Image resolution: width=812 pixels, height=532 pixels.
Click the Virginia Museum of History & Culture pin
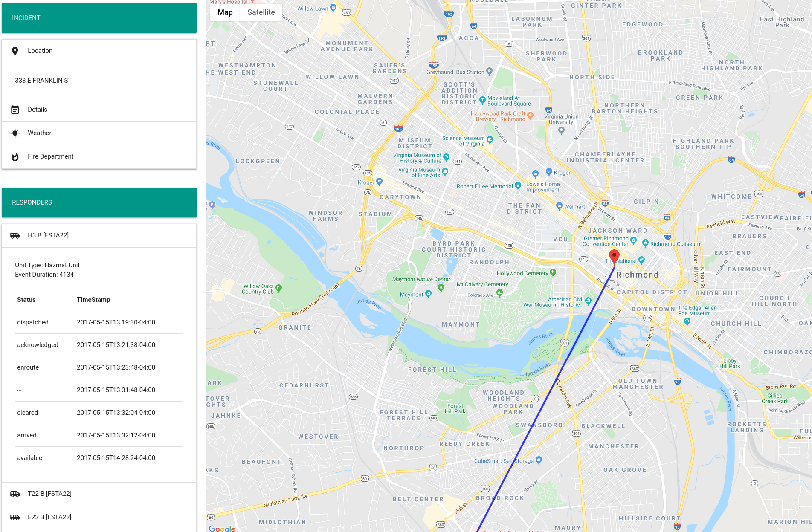446,157
